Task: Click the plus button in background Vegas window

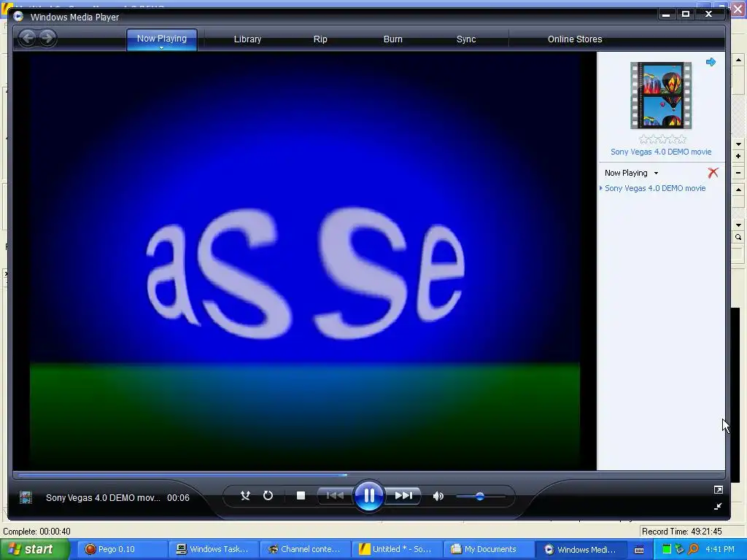Action: [x=738, y=156]
